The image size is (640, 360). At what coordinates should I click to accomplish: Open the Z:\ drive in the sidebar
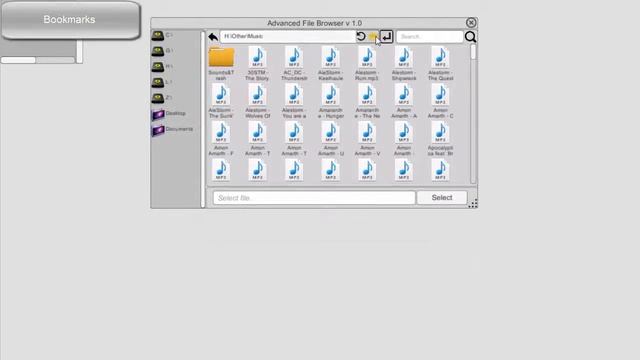162,98
